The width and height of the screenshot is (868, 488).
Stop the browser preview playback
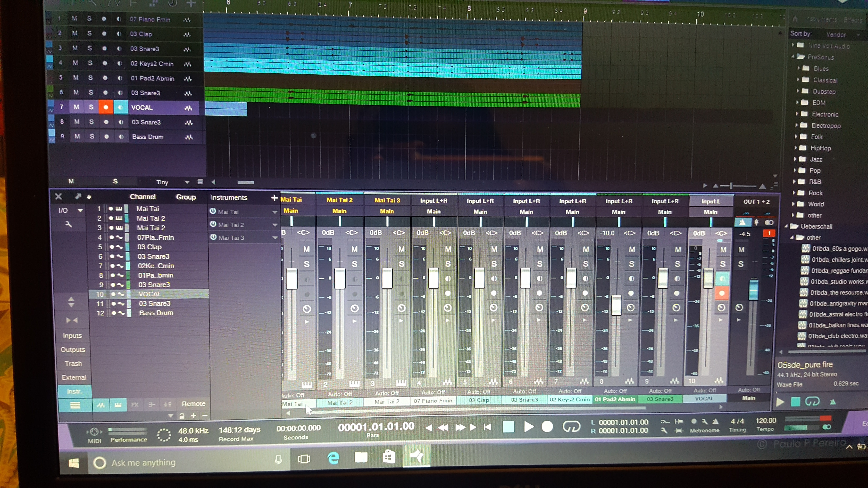pos(795,401)
